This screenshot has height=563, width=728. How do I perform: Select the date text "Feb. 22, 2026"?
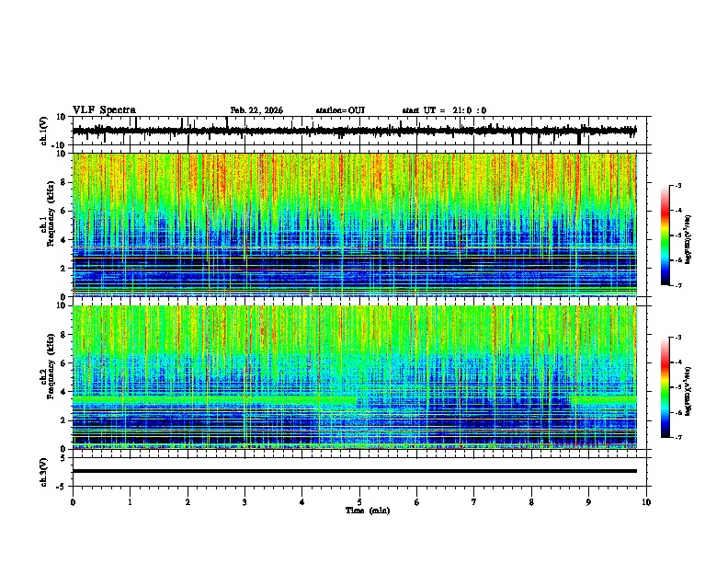pyautogui.click(x=256, y=110)
